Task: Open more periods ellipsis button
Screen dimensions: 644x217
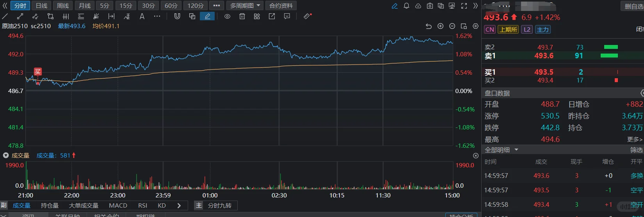Action: [x=217, y=6]
